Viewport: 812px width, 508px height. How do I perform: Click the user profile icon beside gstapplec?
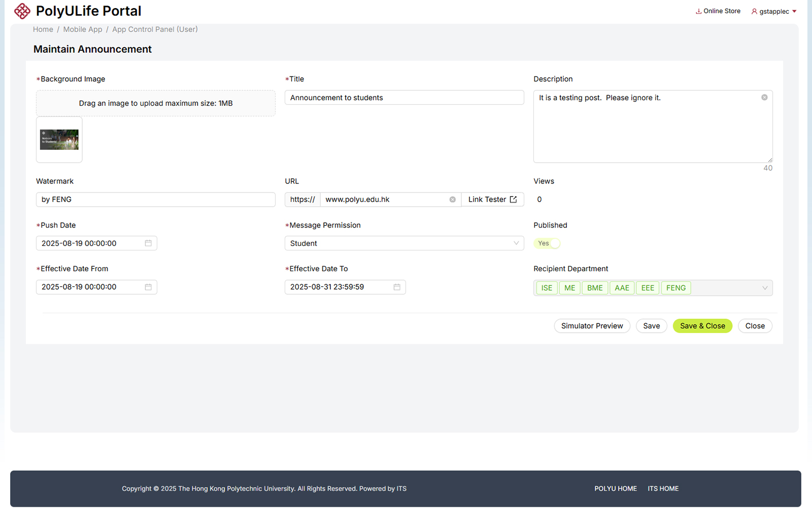754,12
